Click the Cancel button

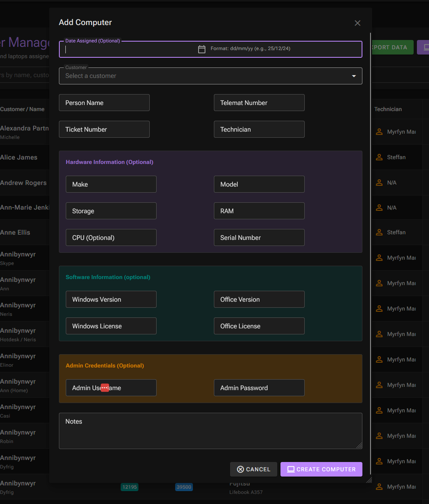[x=253, y=469]
